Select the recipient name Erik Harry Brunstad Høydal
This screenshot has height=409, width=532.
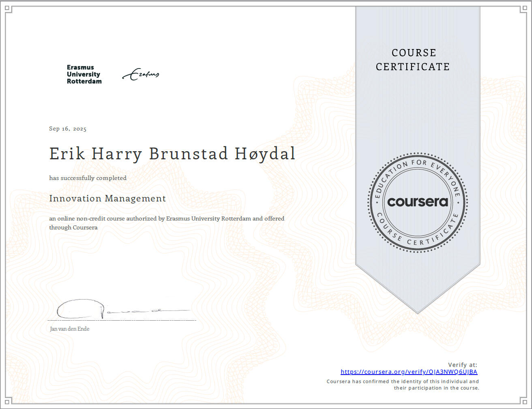tap(172, 154)
